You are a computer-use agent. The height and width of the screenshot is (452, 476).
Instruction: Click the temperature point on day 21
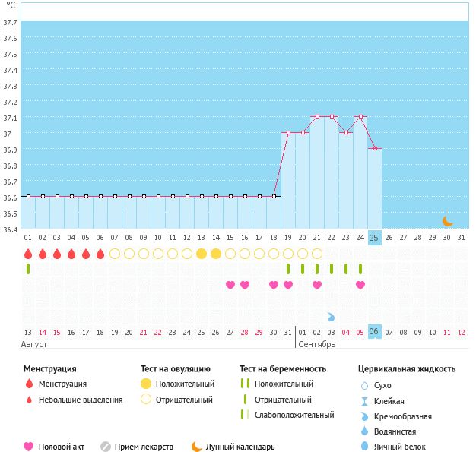(317, 117)
